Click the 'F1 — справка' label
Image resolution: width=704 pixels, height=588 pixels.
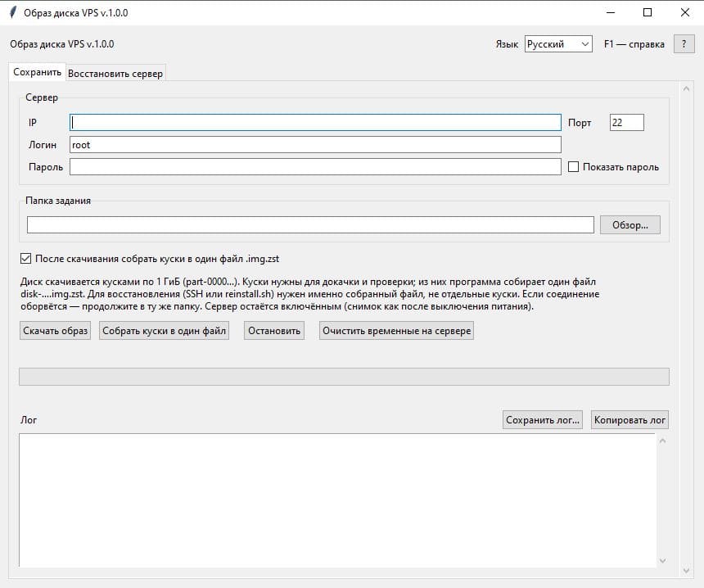point(634,44)
